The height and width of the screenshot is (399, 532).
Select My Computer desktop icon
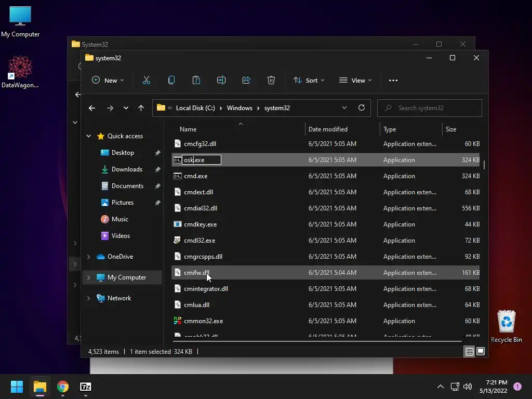pos(20,22)
